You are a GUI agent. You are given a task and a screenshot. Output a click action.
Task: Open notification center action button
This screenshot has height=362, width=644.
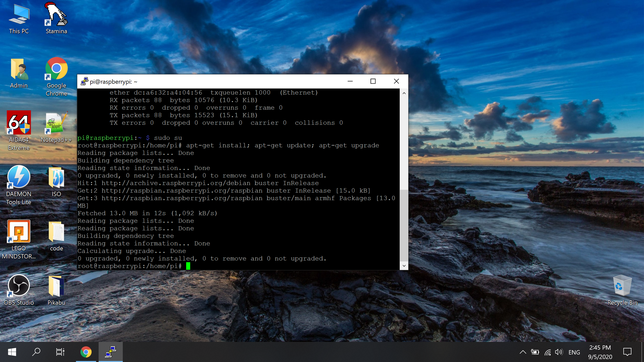(x=628, y=352)
